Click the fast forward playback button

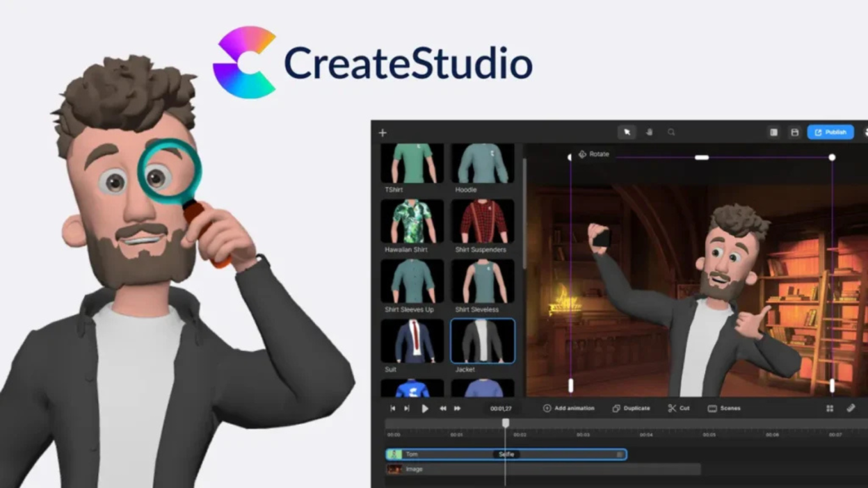(457, 409)
